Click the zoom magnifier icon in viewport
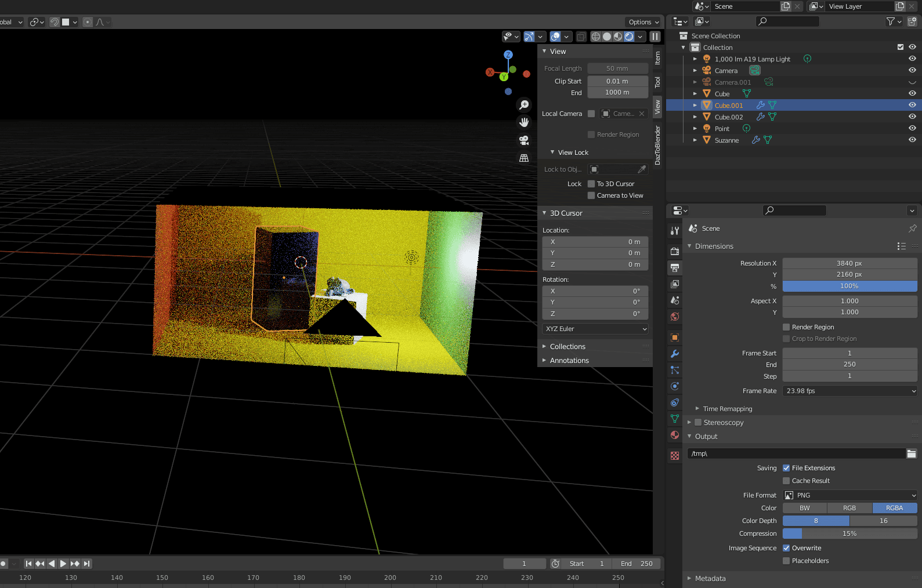 point(524,105)
